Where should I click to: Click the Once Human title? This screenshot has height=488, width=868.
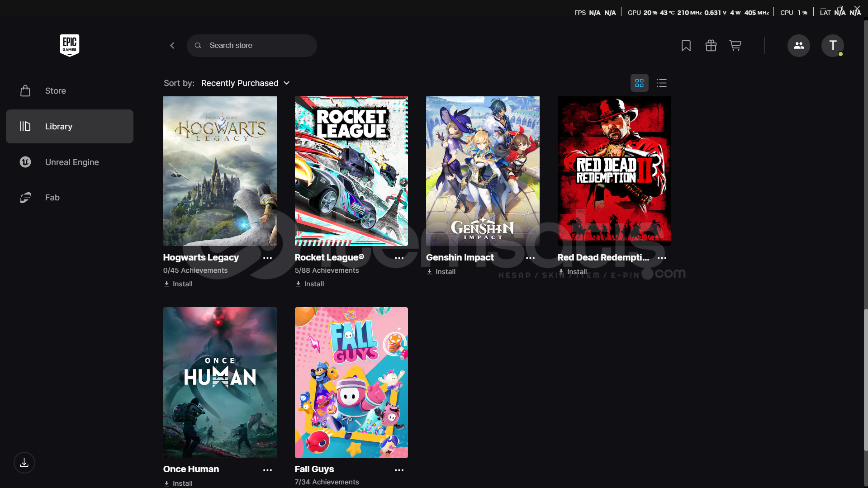pyautogui.click(x=191, y=469)
